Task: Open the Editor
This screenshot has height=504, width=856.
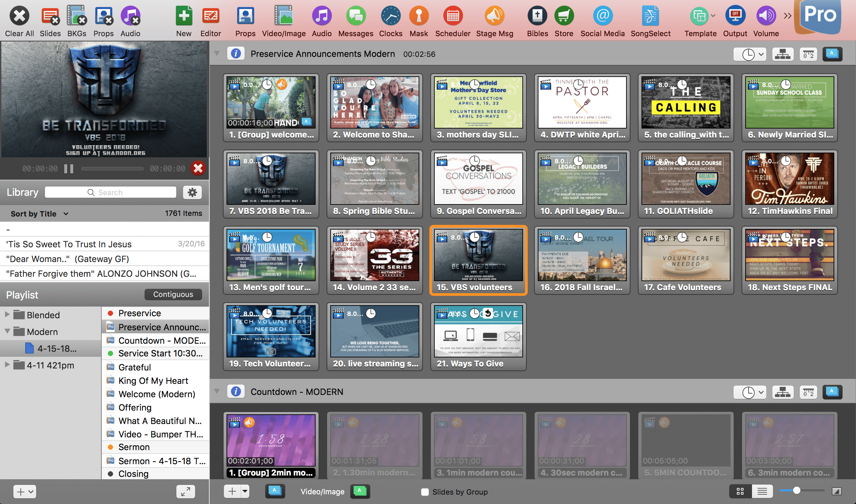Action: click(x=210, y=16)
